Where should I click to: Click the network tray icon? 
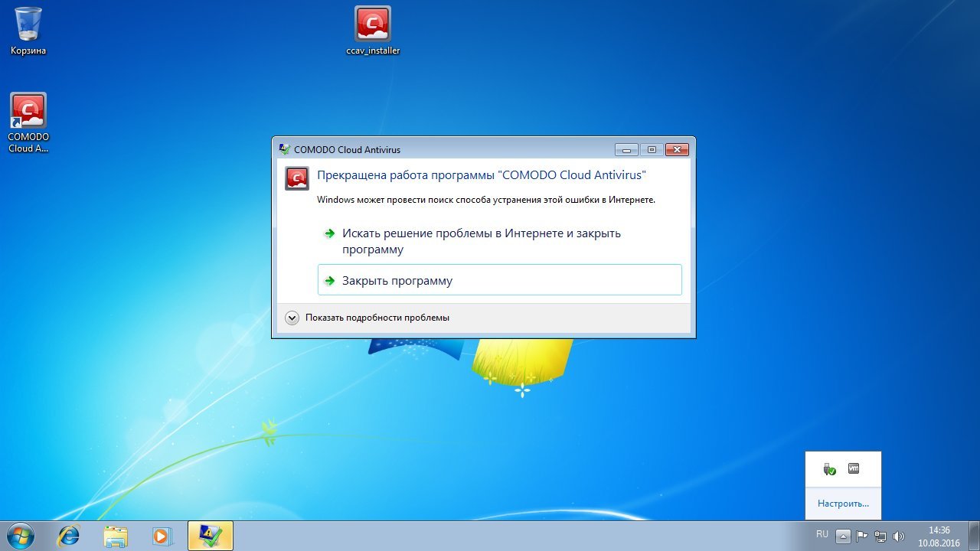coord(880,536)
